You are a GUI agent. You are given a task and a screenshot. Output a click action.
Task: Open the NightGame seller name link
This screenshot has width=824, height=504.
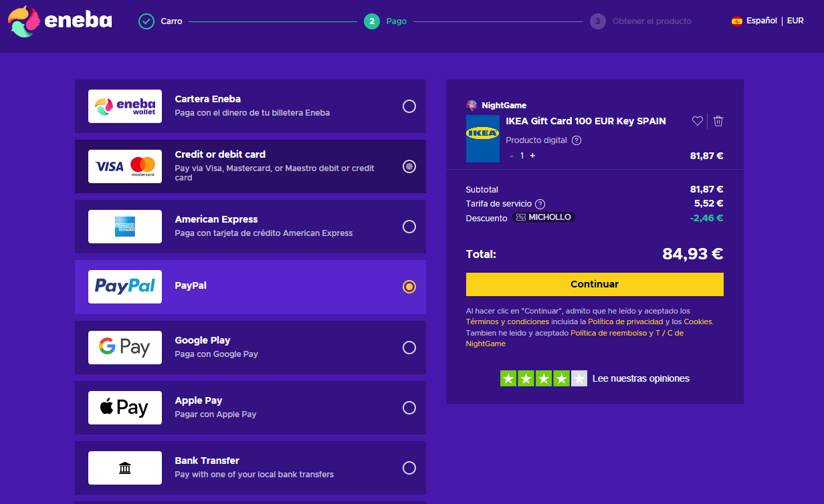[x=504, y=105]
